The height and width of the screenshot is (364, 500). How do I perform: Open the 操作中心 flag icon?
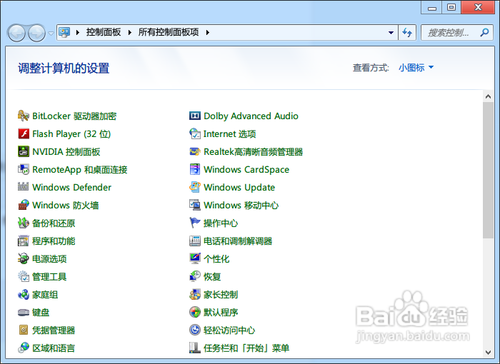[195, 223]
